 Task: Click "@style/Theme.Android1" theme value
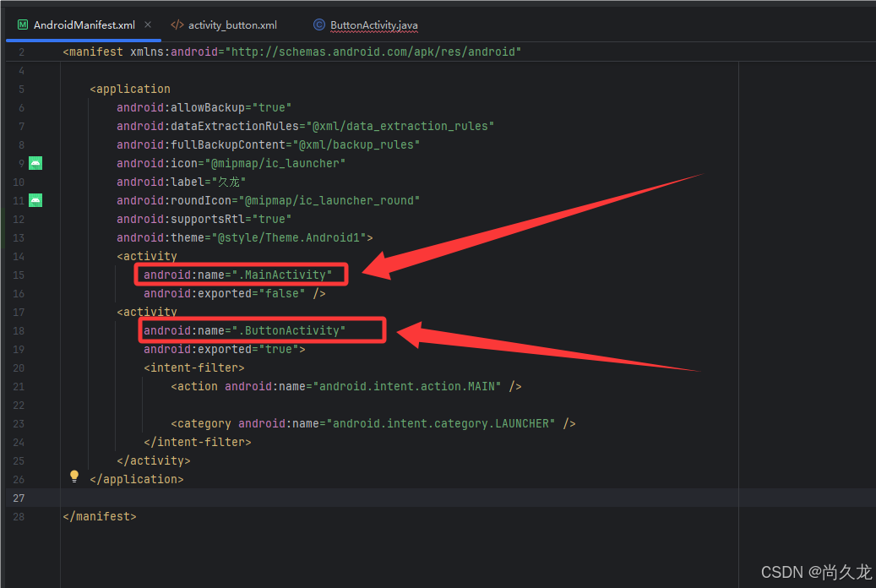[289, 237]
